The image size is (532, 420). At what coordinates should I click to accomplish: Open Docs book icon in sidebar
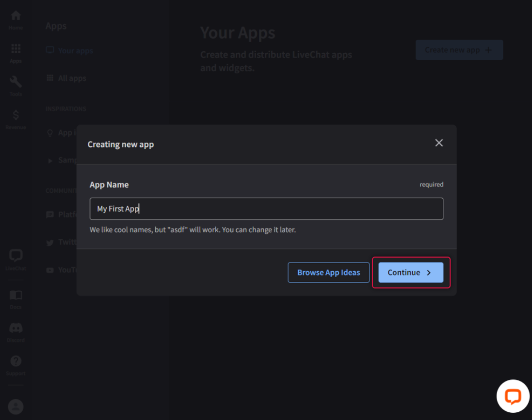pos(16,297)
